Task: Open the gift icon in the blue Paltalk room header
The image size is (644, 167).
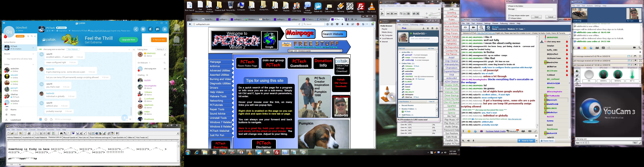Action: [143, 29]
